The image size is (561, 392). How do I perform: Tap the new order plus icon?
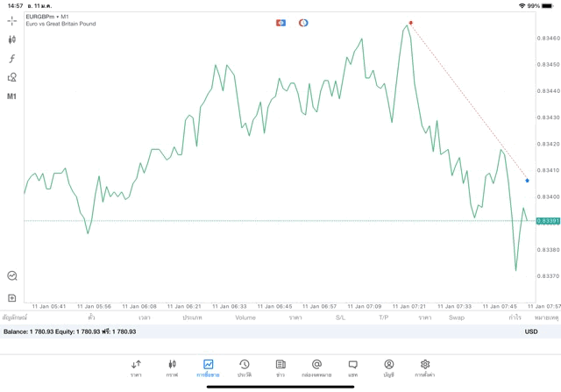click(12, 298)
